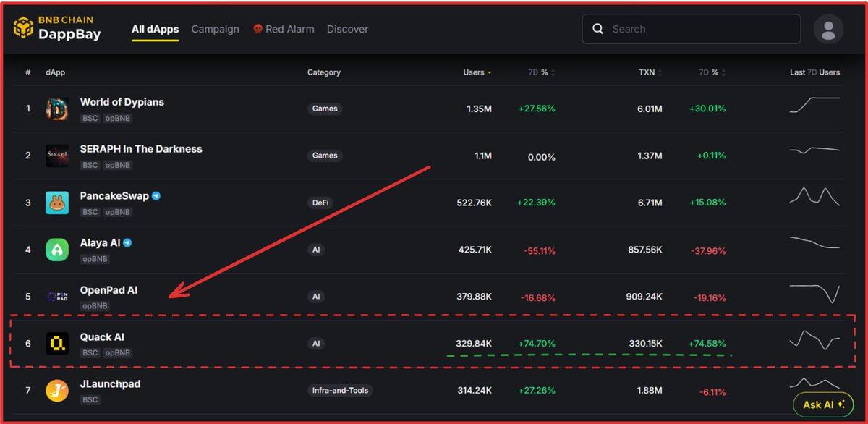
Task: Click the -6.11% TXN change value
Action: tap(712, 391)
